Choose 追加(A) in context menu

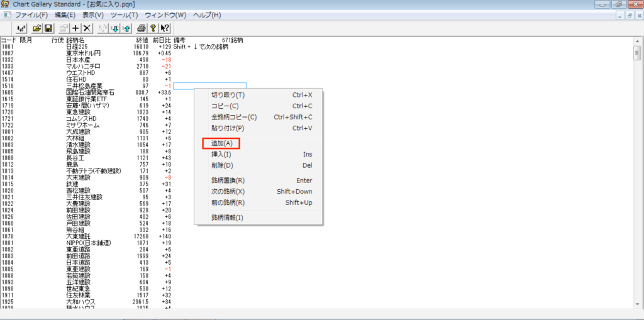point(258,143)
